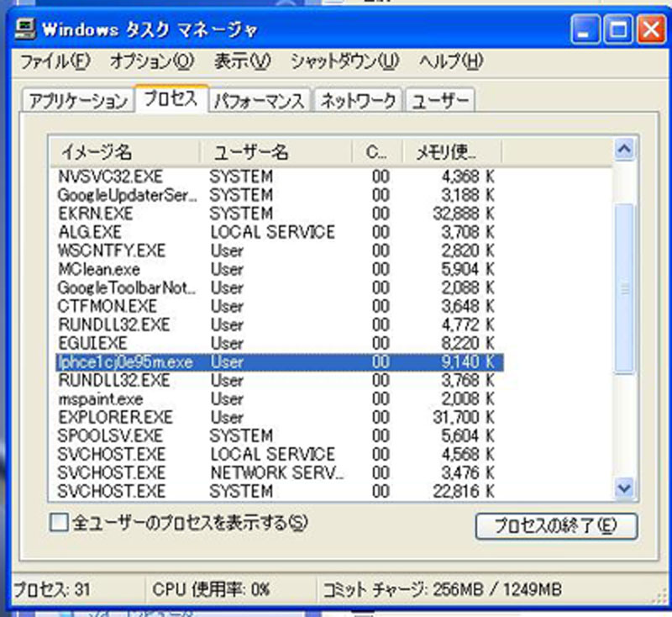Minimize the Task Manager window

point(585,29)
